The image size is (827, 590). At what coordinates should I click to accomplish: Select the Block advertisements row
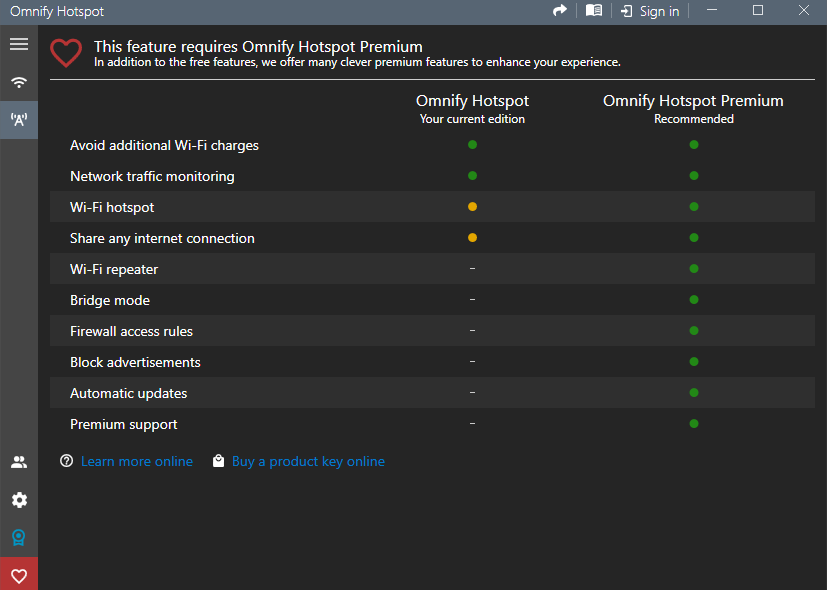432,362
